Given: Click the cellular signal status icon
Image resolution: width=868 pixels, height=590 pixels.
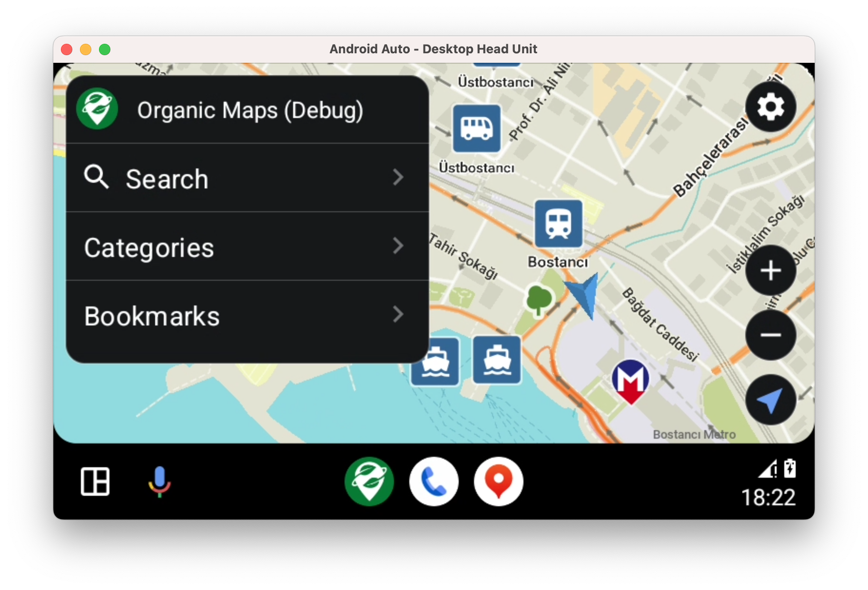Looking at the screenshot, I should pos(768,468).
